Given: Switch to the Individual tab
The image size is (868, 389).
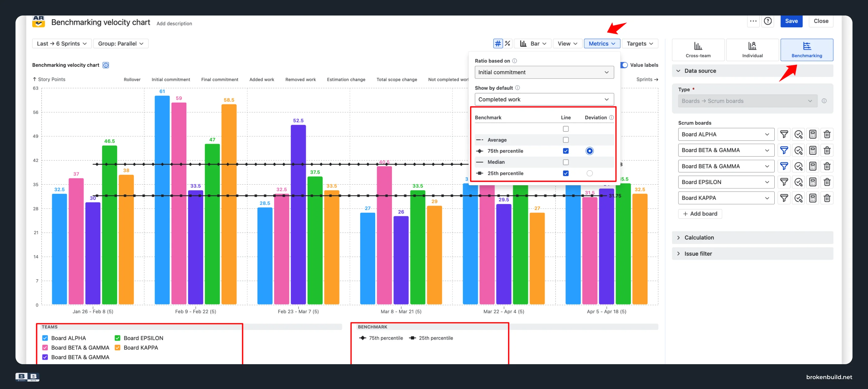Looking at the screenshot, I should coord(752,50).
